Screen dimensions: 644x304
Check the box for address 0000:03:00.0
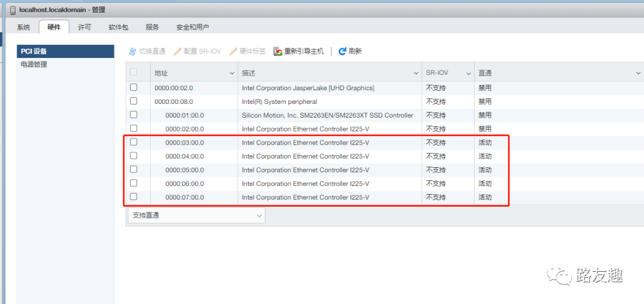pos(134,142)
